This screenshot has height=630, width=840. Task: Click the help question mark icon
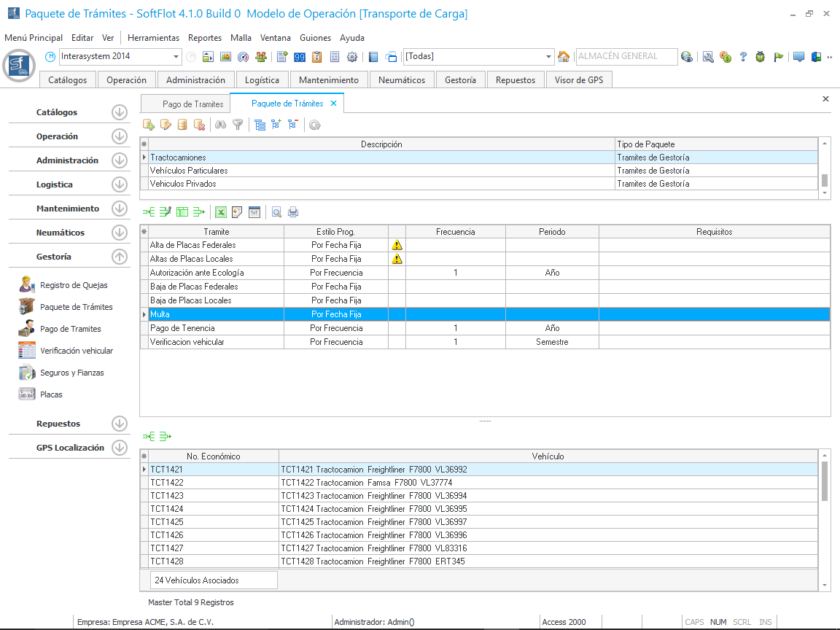[743, 57]
